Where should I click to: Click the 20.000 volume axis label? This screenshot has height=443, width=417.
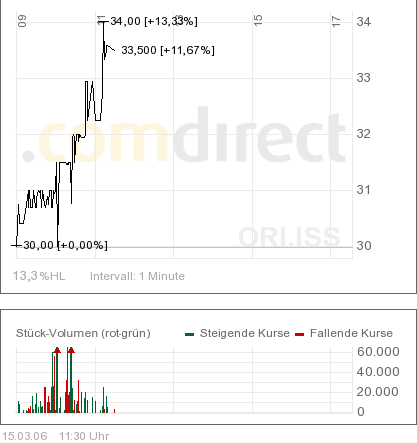[x=378, y=392]
